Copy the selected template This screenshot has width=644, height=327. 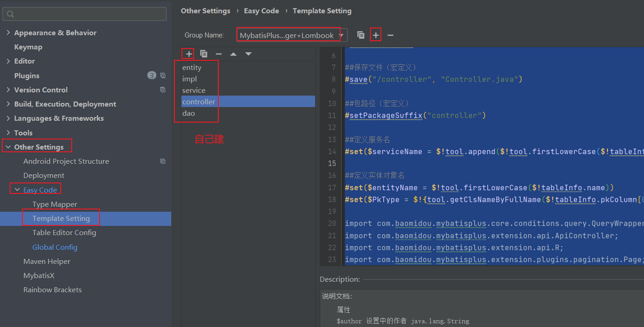pyautogui.click(x=204, y=54)
